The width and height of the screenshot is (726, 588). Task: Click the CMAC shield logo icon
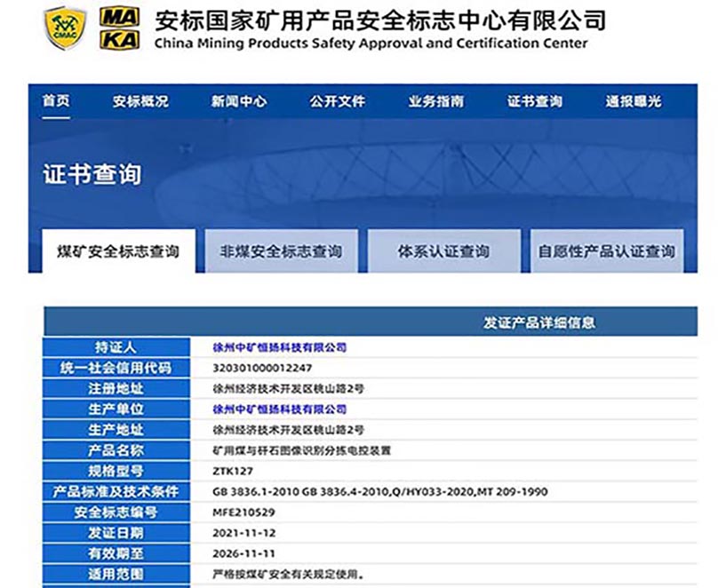(65, 28)
